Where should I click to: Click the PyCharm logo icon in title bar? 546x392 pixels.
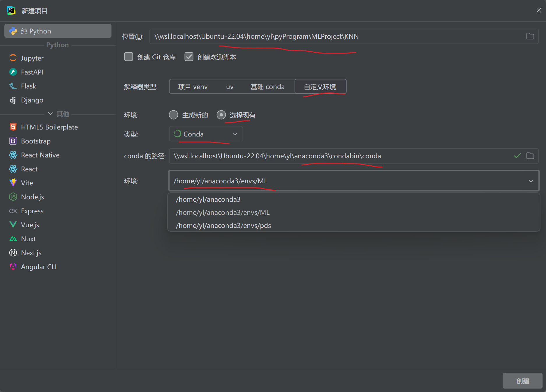[11, 10]
